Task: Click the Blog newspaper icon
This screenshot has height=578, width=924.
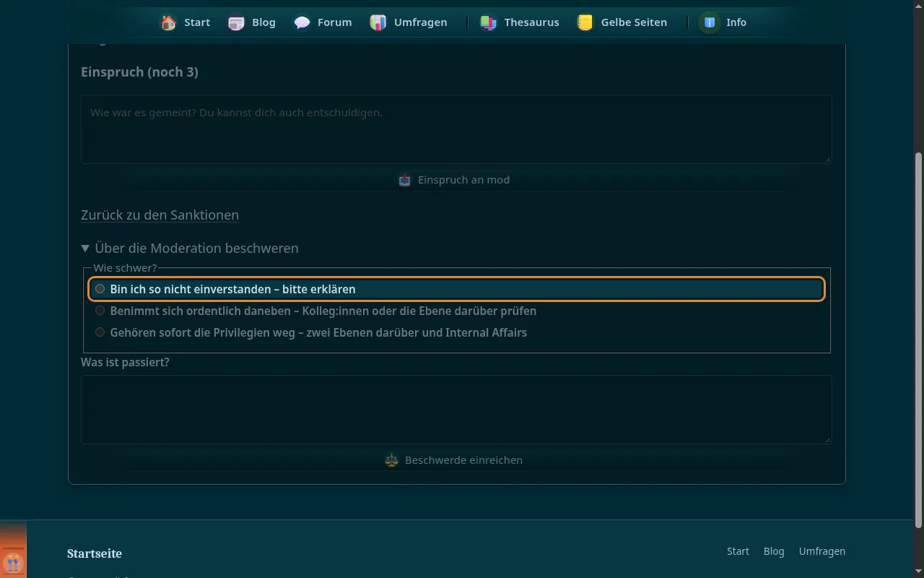Action: pos(236,22)
